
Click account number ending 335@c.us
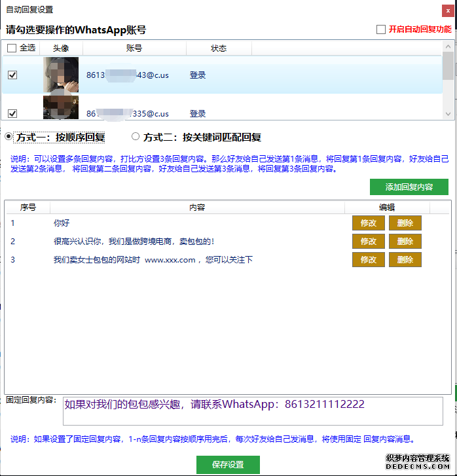128,113
